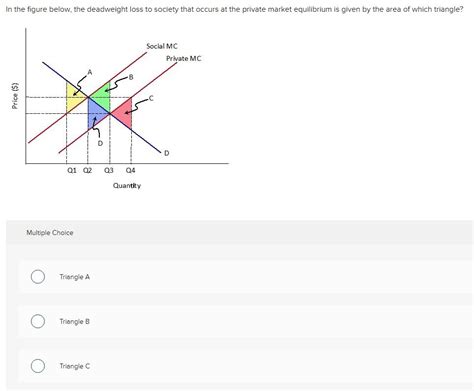Click the Q2 axis label

coord(87,170)
